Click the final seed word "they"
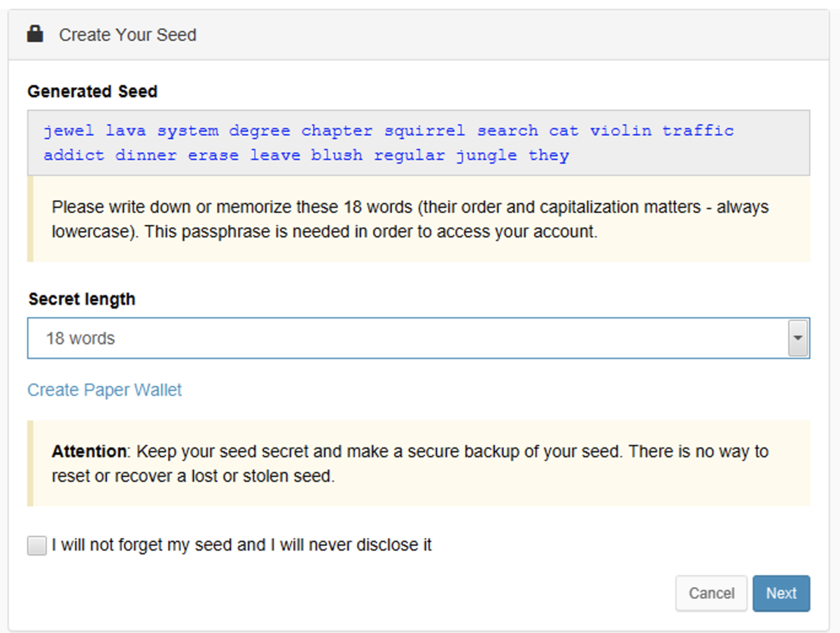Image resolution: width=840 pixels, height=633 pixels. 548,155
